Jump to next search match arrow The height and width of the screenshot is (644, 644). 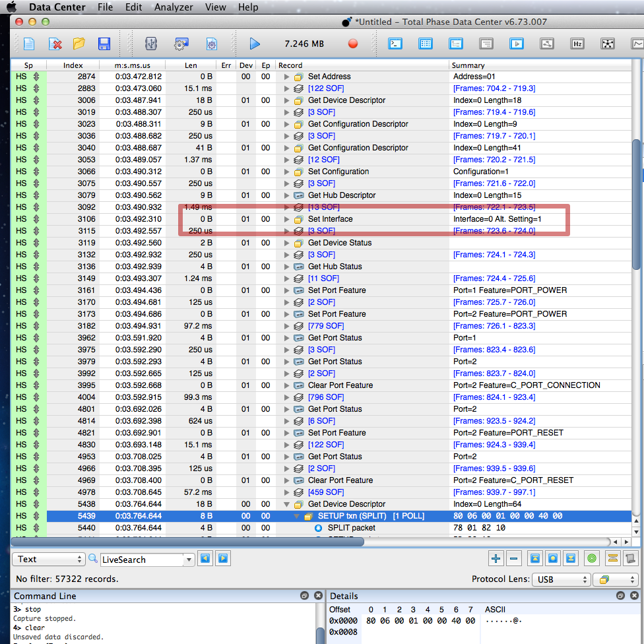(223, 559)
